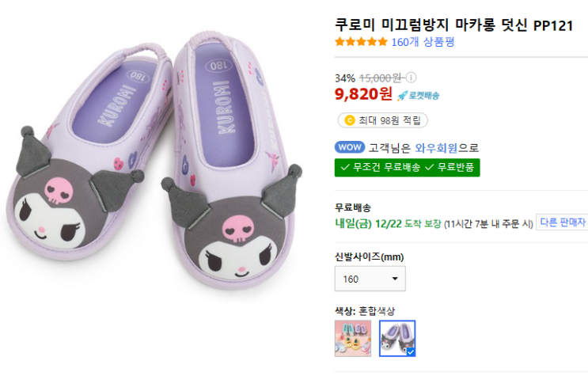The height and width of the screenshot is (376, 588).
Task: Open the 신발사이즈 160 size dropdown
Action: pos(370,279)
